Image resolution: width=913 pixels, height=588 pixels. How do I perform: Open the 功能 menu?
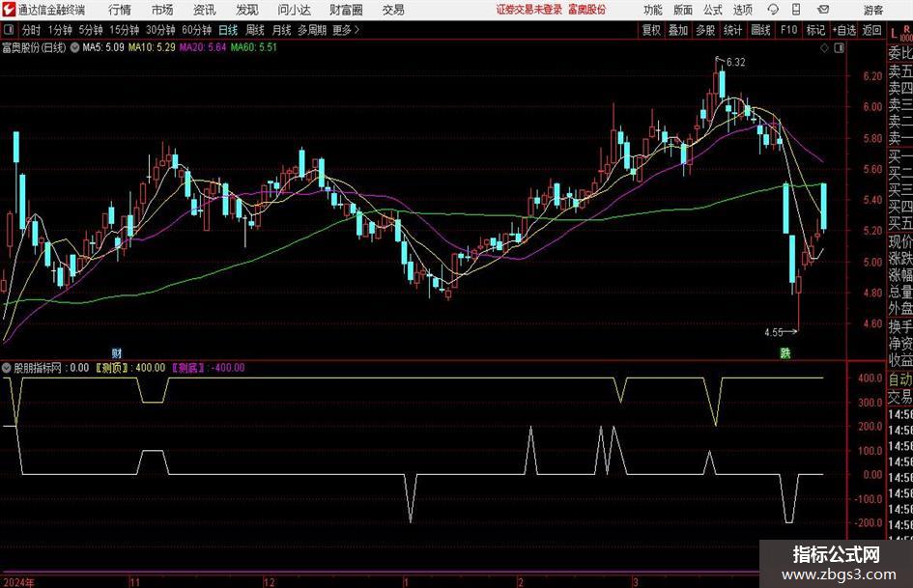(x=653, y=10)
